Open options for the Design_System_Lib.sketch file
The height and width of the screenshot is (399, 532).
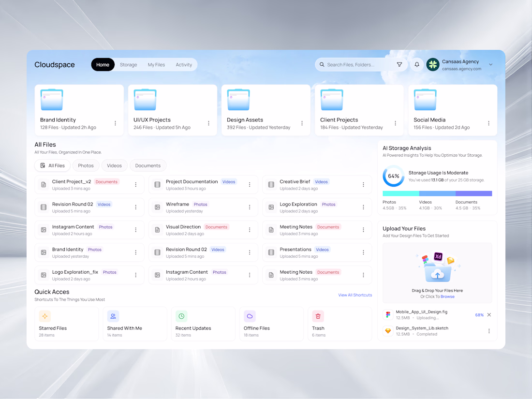489,331
